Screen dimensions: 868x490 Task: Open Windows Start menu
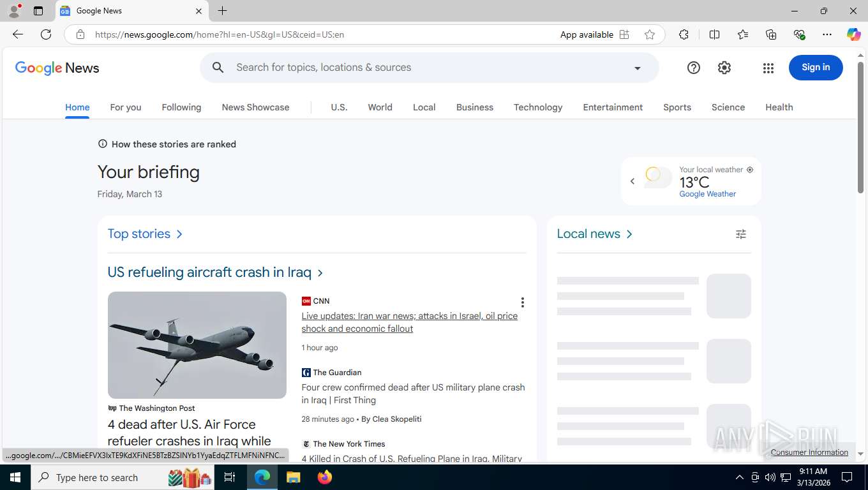pyautogui.click(x=15, y=477)
